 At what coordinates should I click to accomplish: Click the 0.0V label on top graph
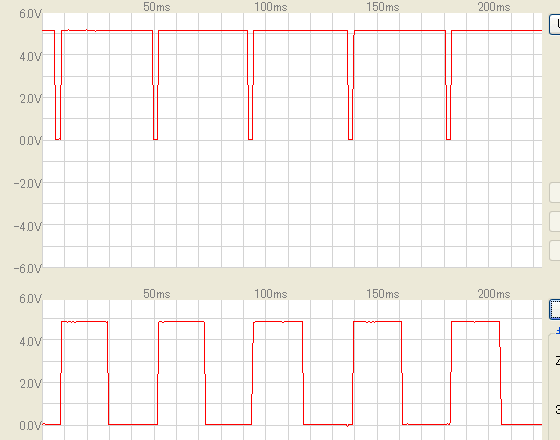coord(31,141)
